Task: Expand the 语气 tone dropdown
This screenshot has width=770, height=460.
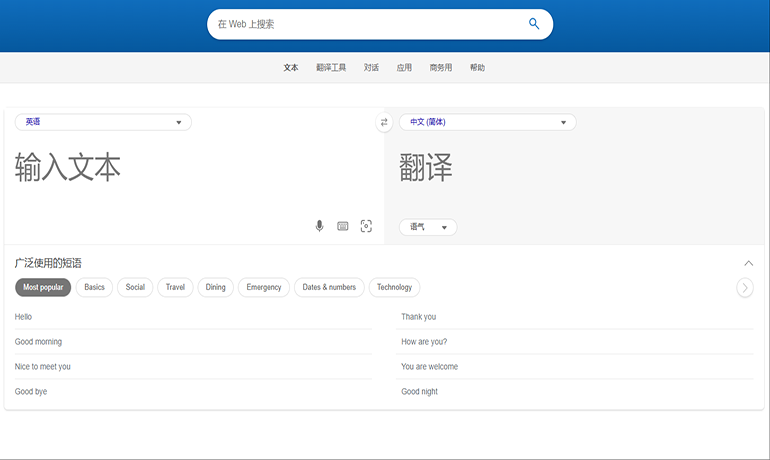Action: tap(428, 227)
